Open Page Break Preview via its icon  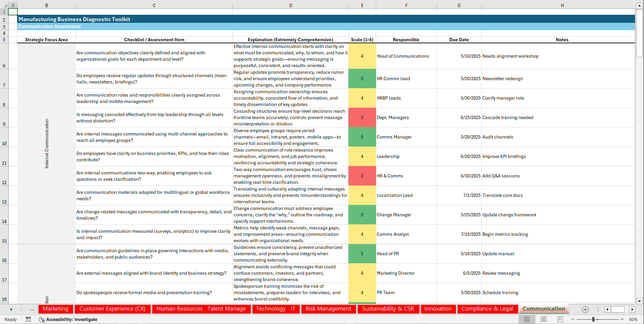tap(560, 319)
